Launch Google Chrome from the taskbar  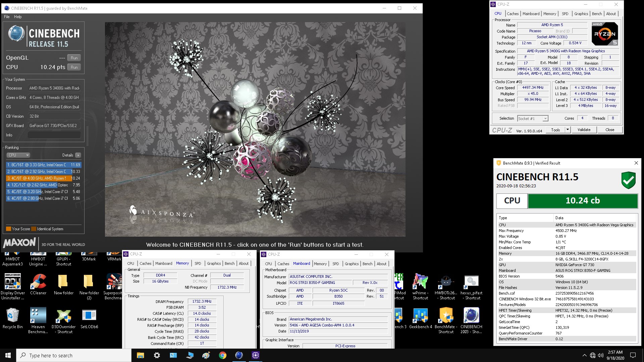[x=223, y=355]
